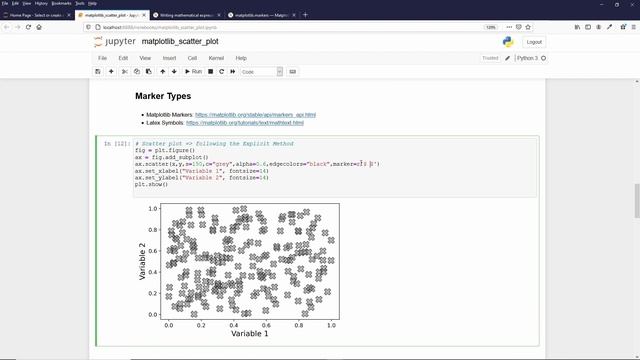Go back in browser history

coord(7,27)
